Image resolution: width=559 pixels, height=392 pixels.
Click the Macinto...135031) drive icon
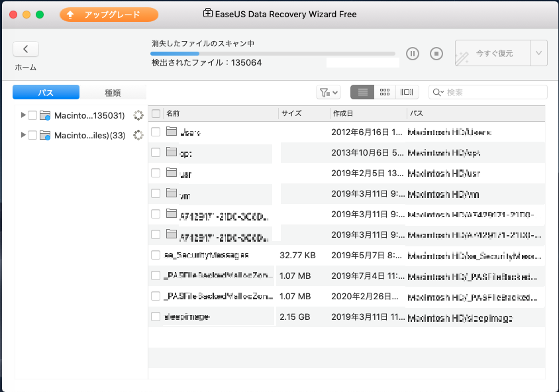point(45,115)
